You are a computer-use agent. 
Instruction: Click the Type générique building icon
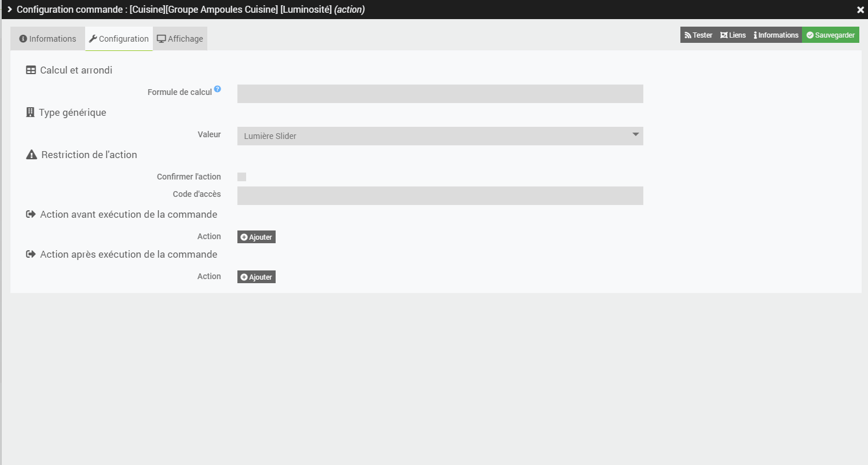tap(31, 112)
